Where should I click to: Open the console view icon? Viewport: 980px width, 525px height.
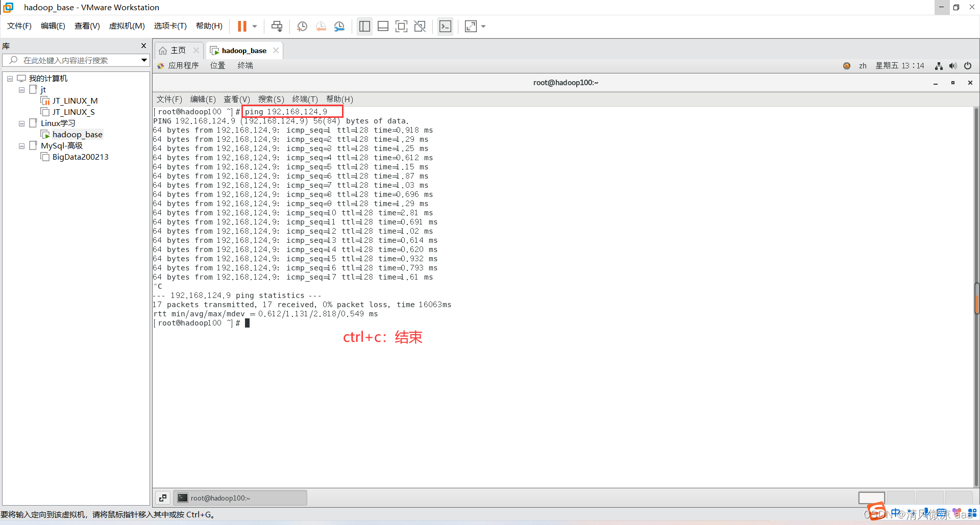pyautogui.click(x=445, y=26)
